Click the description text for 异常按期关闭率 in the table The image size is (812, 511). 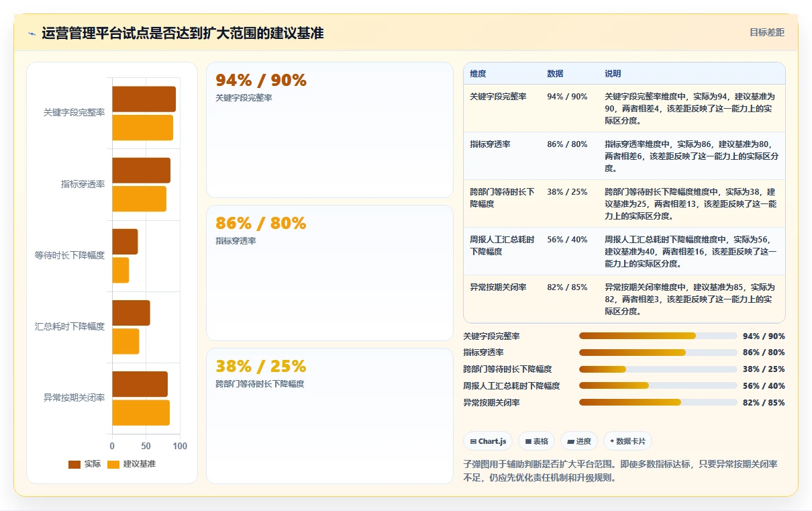click(x=691, y=299)
